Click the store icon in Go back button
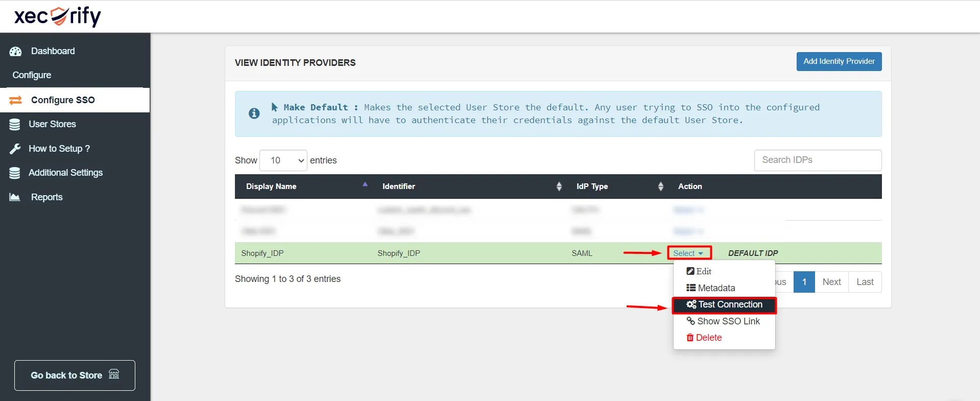The height and width of the screenshot is (401, 980). coord(114,374)
